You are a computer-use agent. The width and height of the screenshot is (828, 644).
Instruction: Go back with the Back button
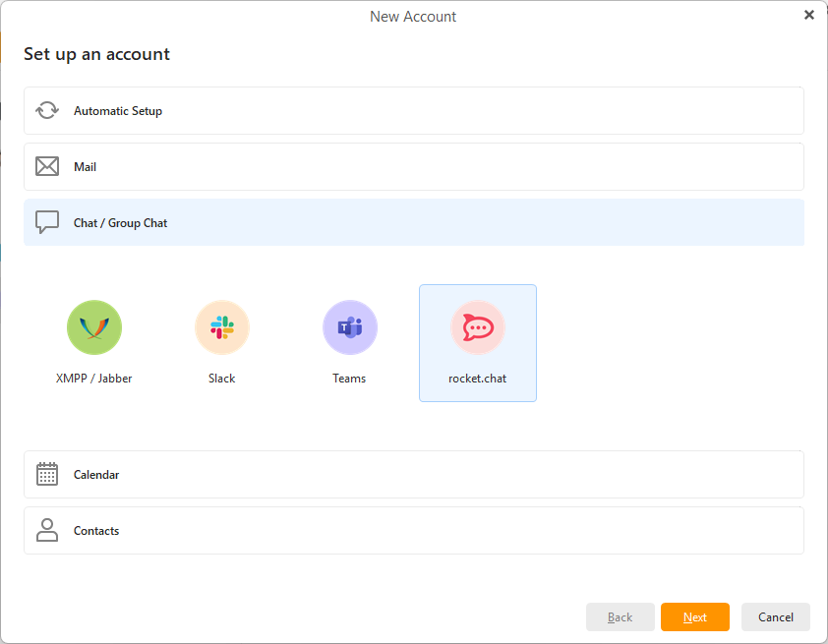click(620, 617)
